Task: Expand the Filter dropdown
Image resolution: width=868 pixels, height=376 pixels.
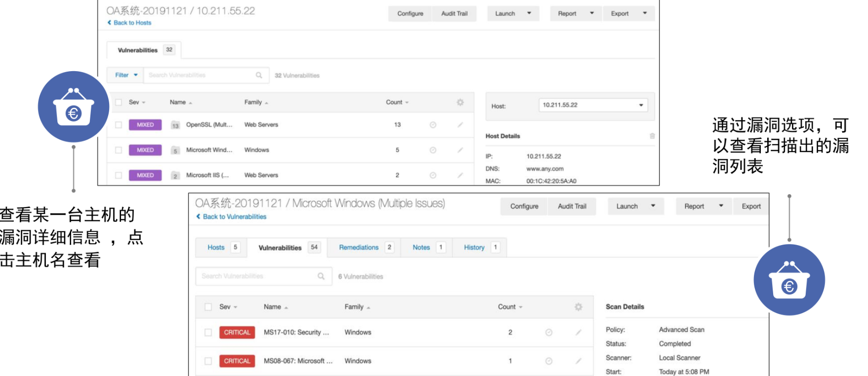Action: [125, 75]
